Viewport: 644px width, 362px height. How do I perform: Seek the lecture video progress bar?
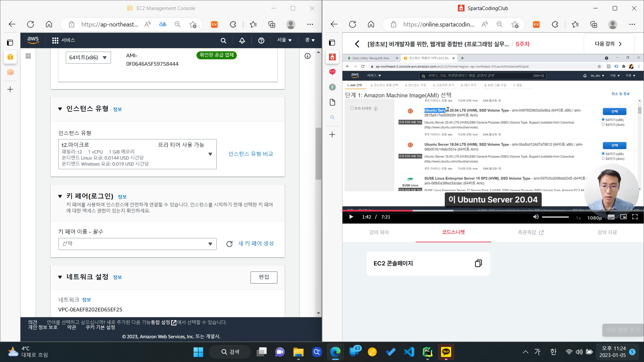click(493, 210)
